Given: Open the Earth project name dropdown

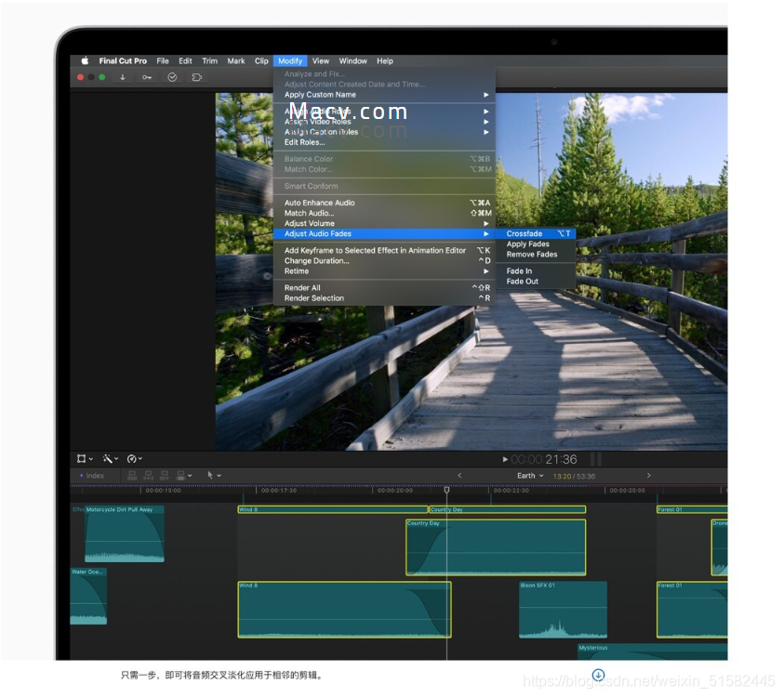Looking at the screenshot, I should click(x=530, y=476).
